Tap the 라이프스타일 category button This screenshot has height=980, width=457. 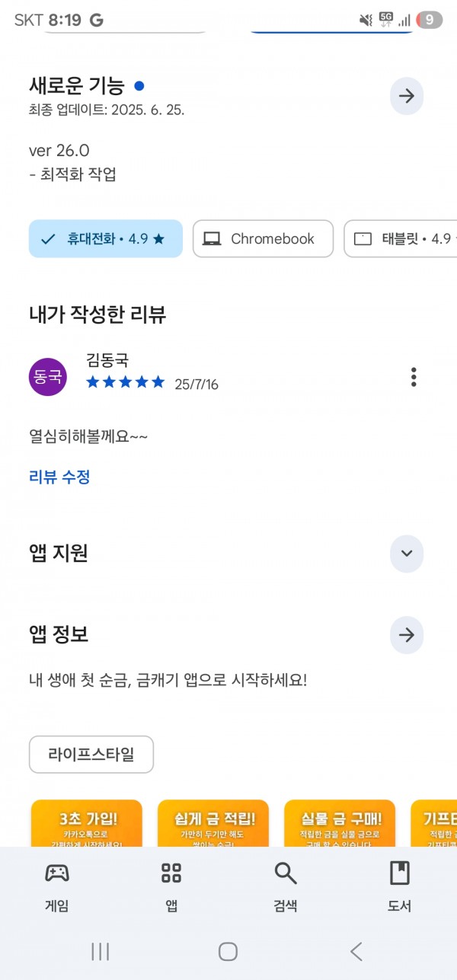pyautogui.click(x=91, y=755)
